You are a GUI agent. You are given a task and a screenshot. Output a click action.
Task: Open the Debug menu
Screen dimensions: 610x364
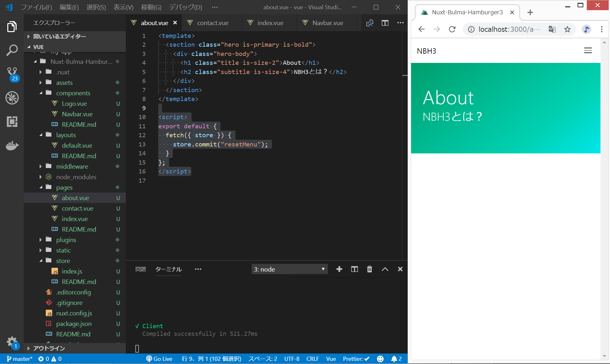pos(185,7)
